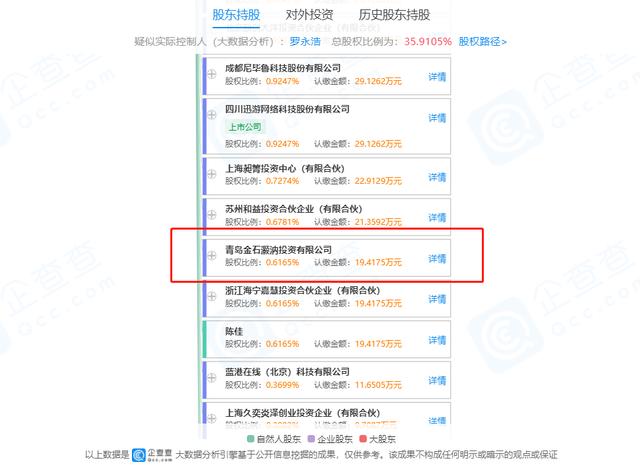View 详情 for 上海超警投资中心

pyautogui.click(x=437, y=177)
